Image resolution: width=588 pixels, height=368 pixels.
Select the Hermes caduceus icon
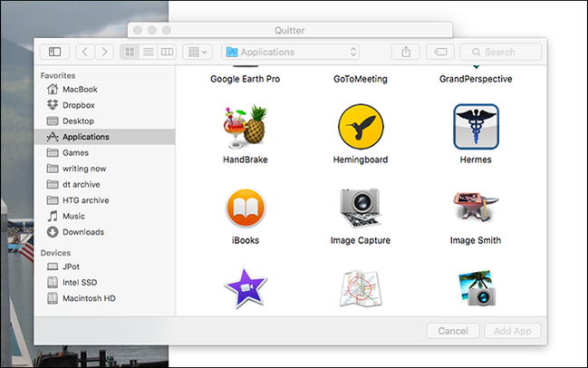[476, 126]
